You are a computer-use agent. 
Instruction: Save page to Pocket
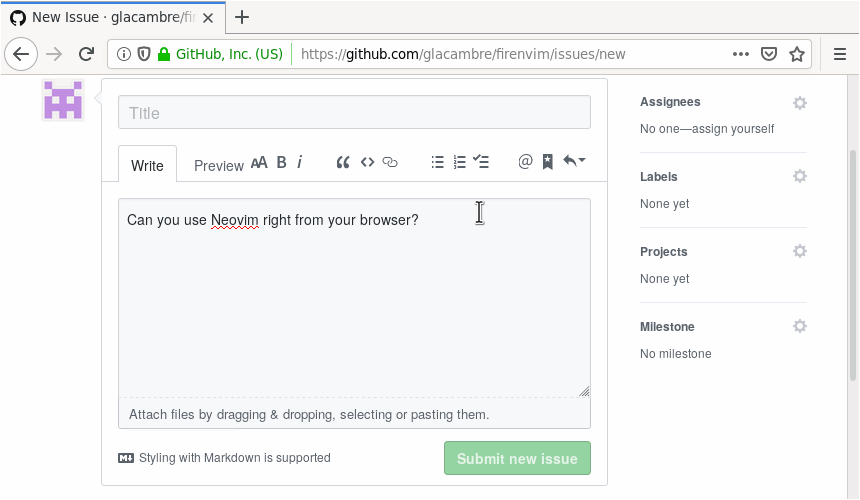pyautogui.click(x=769, y=54)
